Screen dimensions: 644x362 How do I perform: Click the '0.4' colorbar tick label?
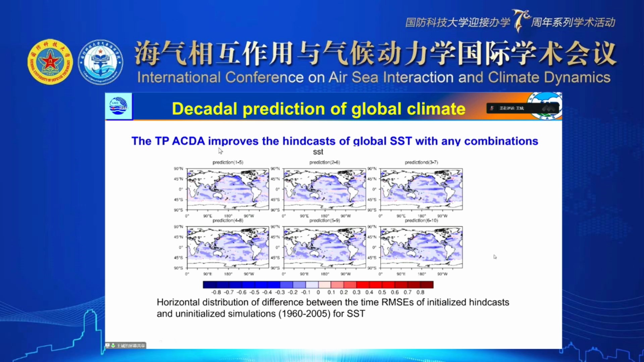pos(369,292)
